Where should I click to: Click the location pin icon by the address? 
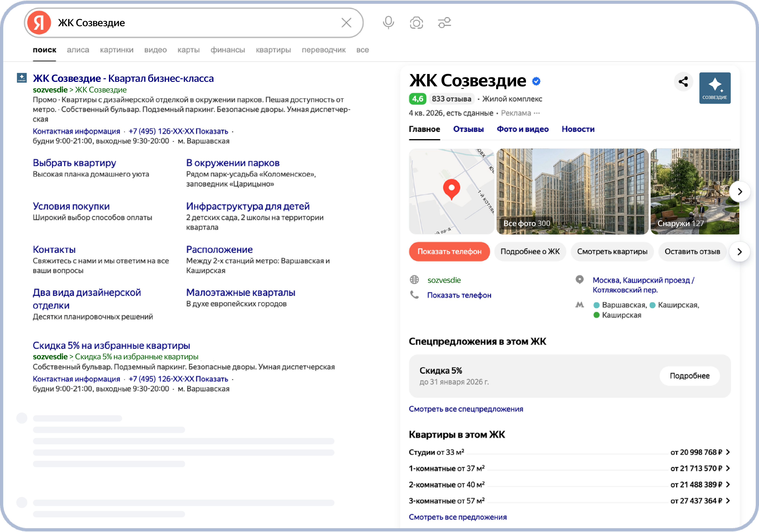pyautogui.click(x=579, y=280)
